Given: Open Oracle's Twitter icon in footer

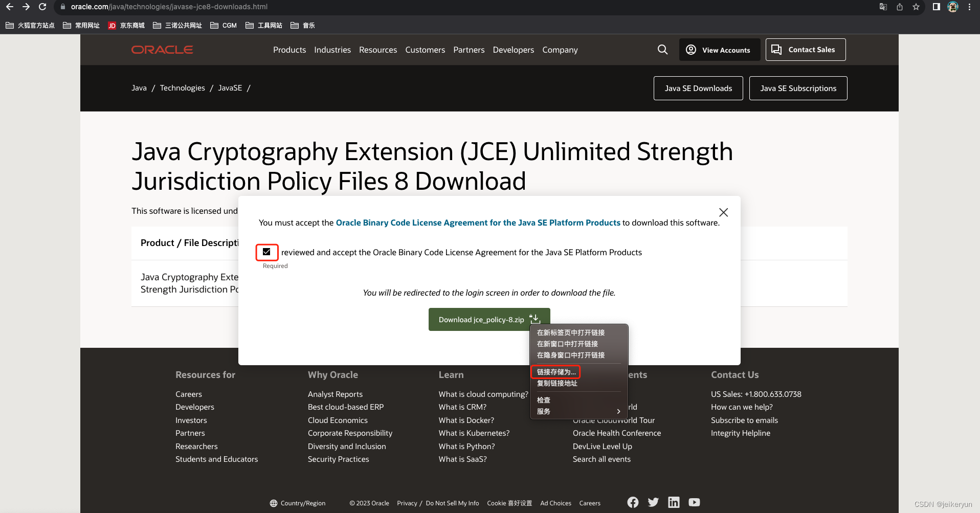Looking at the screenshot, I should (x=653, y=502).
